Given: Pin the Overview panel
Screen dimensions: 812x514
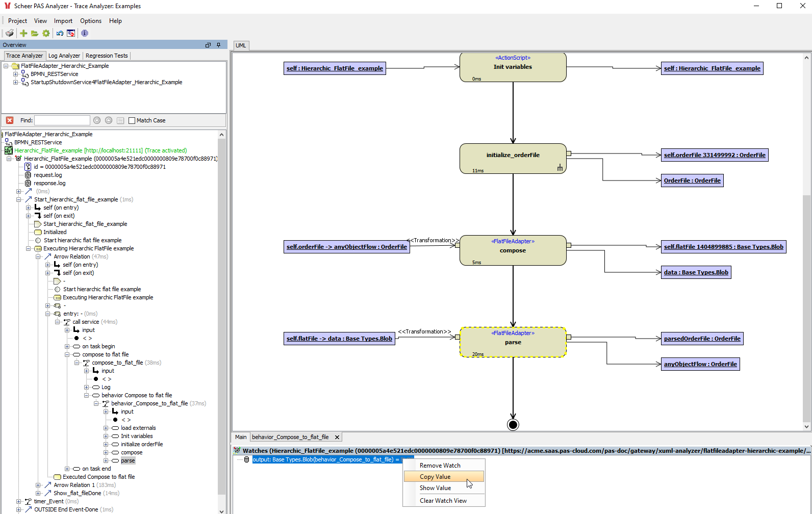Looking at the screenshot, I should (219, 45).
